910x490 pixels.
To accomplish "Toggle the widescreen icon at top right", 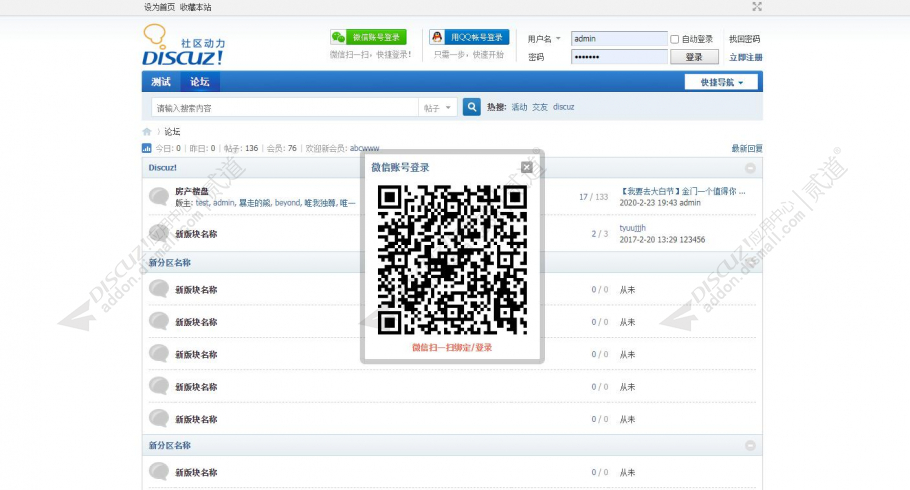I will (x=757, y=7).
